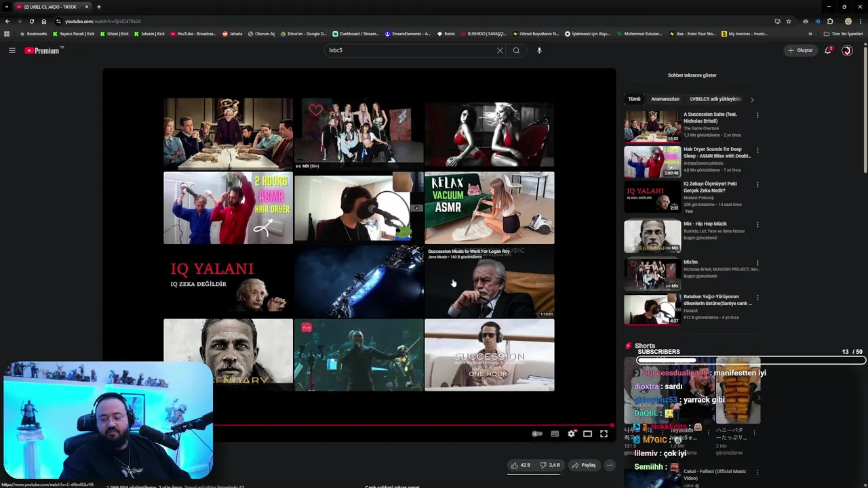Viewport: 868px width, 488px height.
Task: Open the BUSHIDO | SAVAŞÇI bookmark
Action: [483, 33]
